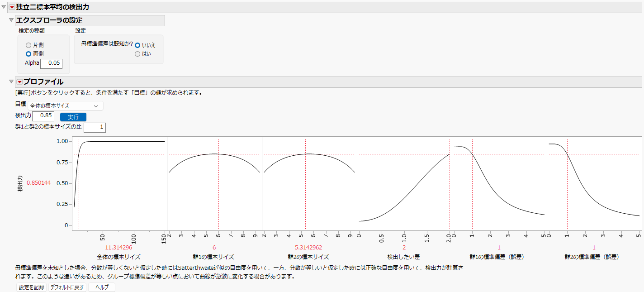This screenshot has height=292, width=644.
Task: Edit the Alpha value field
Action: point(51,63)
